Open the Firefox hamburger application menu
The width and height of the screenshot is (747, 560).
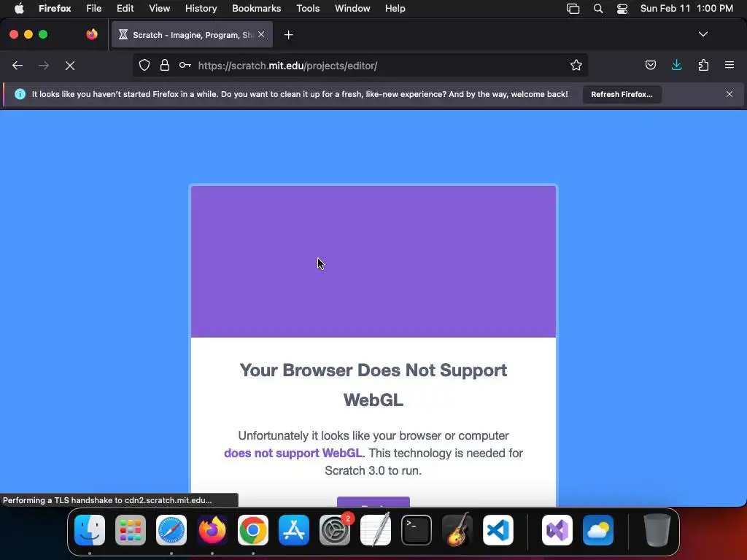point(729,65)
